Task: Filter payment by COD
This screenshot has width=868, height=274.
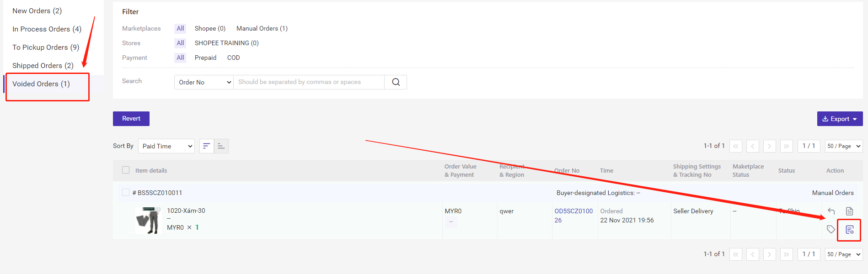Action: tap(233, 58)
